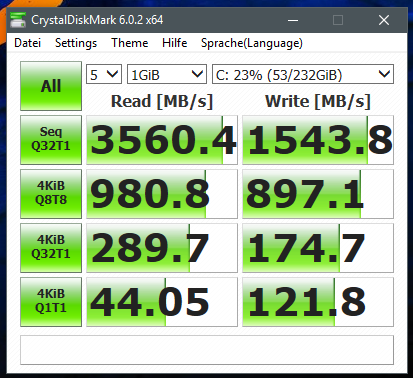Expand the test count dropdown showing 5

point(104,74)
